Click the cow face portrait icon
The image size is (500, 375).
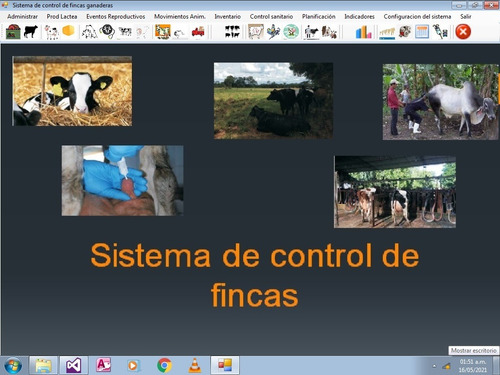click(x=405, y=32)
